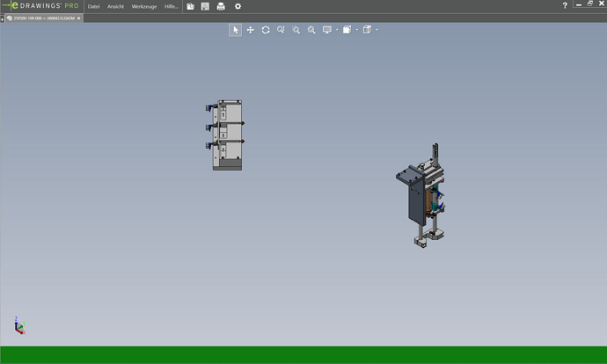Open the Werkzeuge menu
This screenshot has width=607, height=364.
tap(143, 6)
